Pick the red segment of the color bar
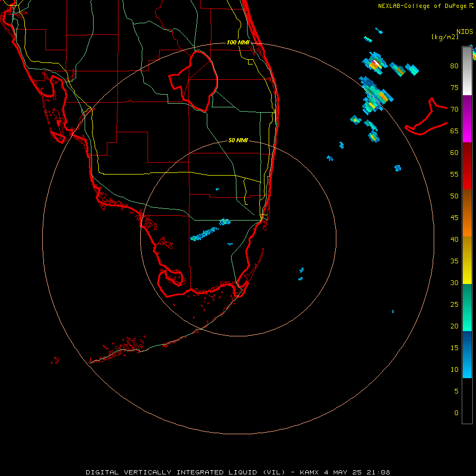476x476 pixels. click(x=467, y=166)
